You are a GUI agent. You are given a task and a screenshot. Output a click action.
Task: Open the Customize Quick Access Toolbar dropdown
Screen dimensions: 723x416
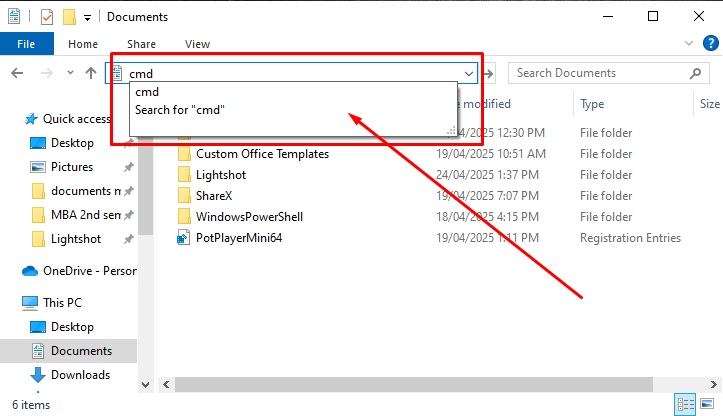[88, 17]
